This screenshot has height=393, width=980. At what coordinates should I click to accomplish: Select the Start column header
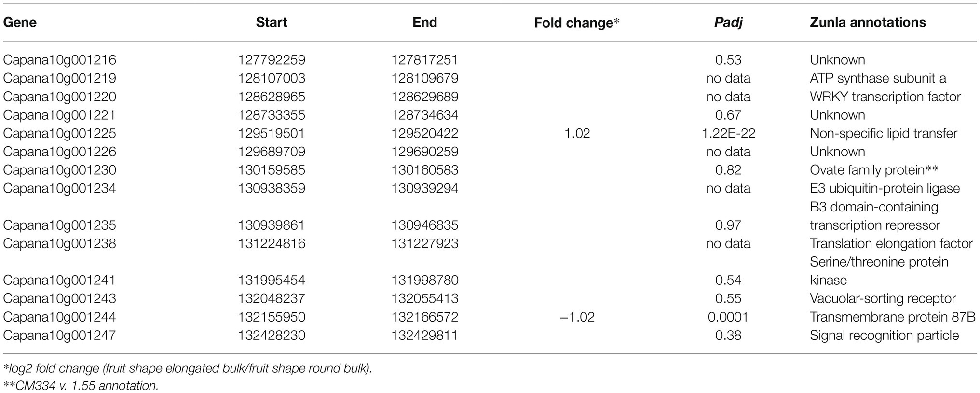coord(272,22)
